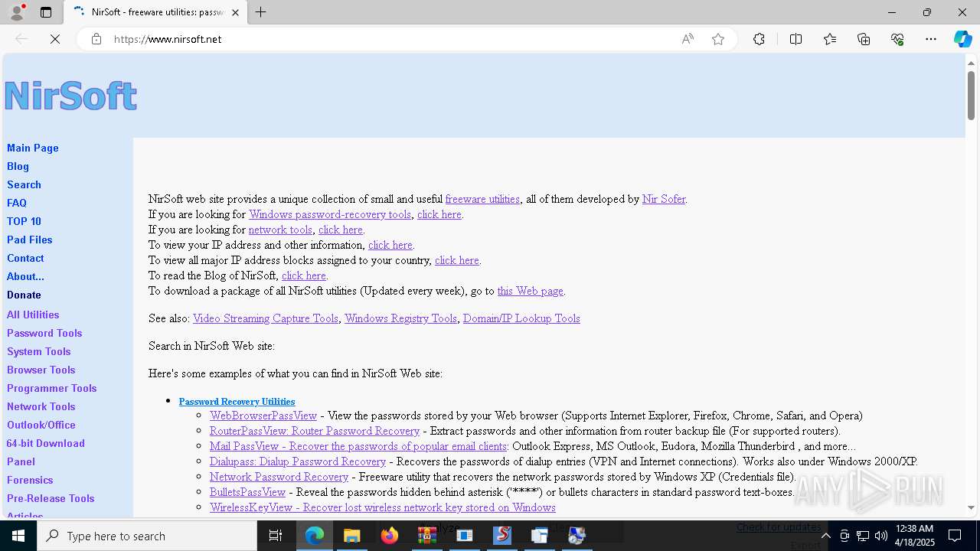Follow the freeware utilities link
The image size is (980, 551).
click(x=482, y=199)
